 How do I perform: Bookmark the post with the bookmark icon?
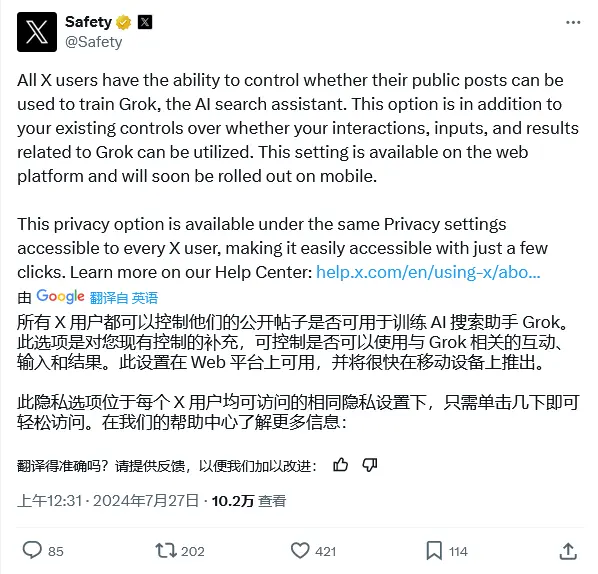(434, 551)
